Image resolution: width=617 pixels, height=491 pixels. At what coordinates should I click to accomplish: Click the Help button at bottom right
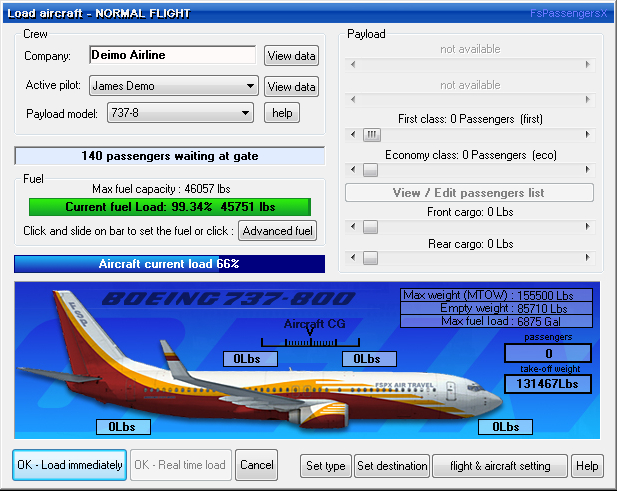click(587, 466)
